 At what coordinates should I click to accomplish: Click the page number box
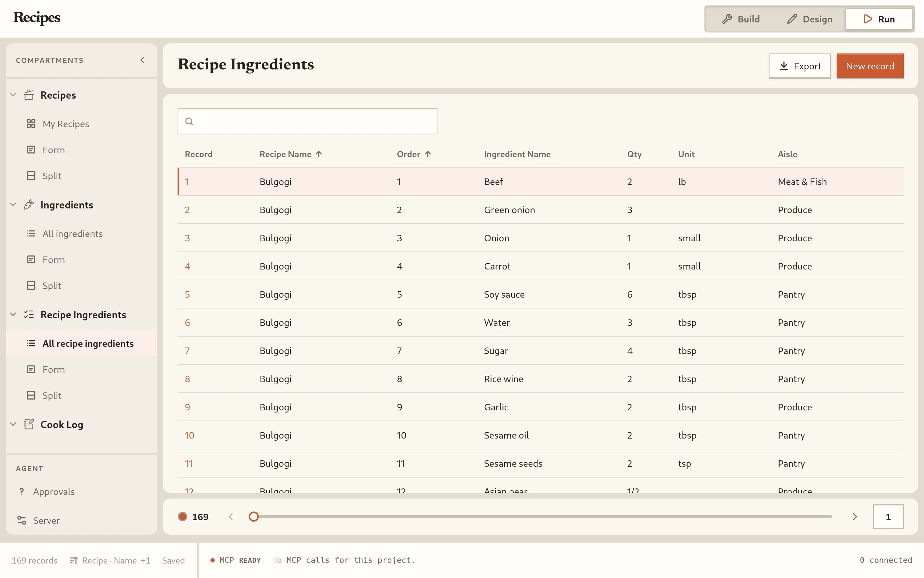pyautogui.click(x=888, y=517)
